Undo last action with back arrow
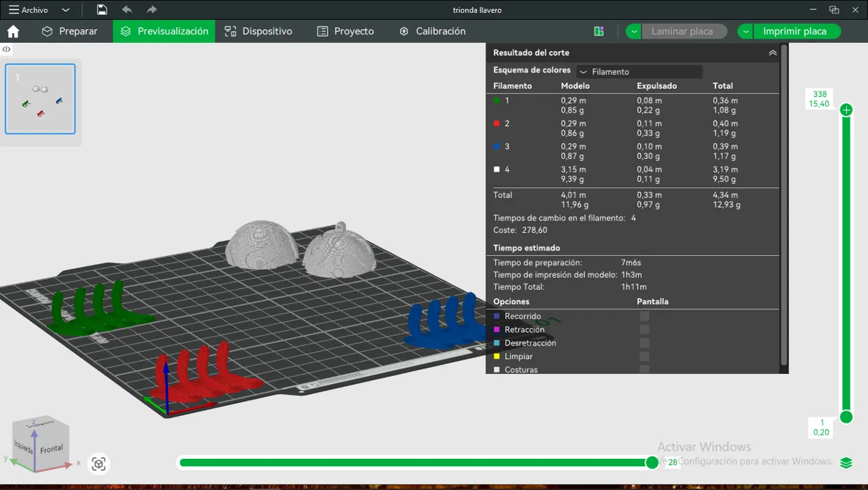 (x=127, y=10)
